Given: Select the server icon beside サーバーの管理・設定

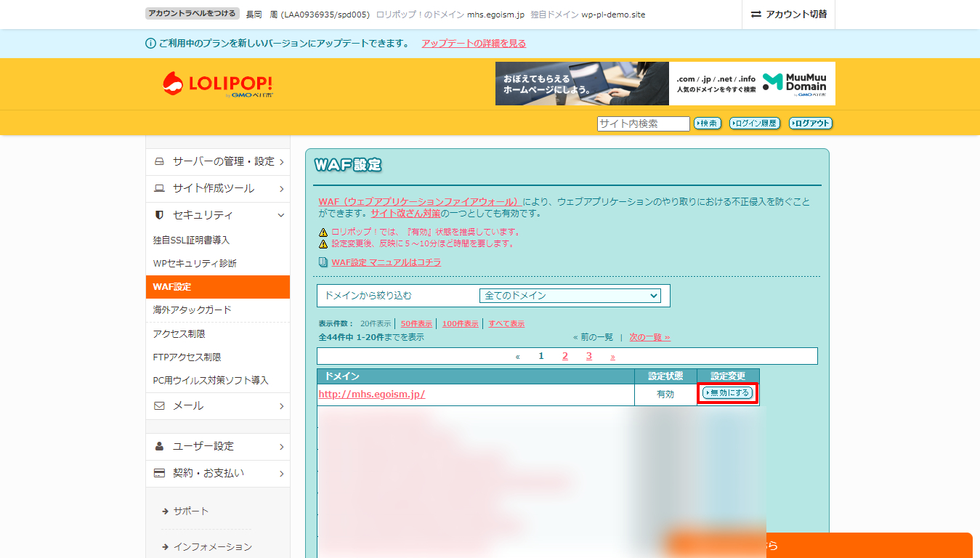Looking at the screenshot, I should [158, 162].
